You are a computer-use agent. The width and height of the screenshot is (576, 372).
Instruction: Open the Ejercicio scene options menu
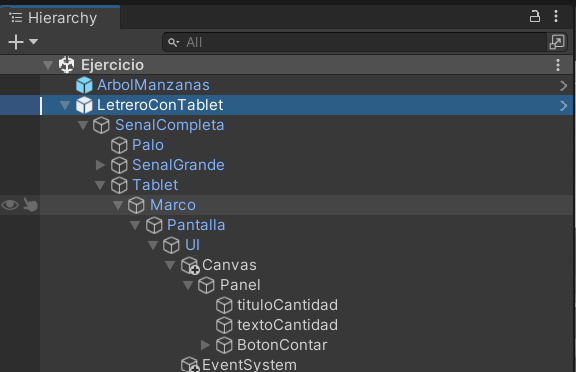pos(558,65)
